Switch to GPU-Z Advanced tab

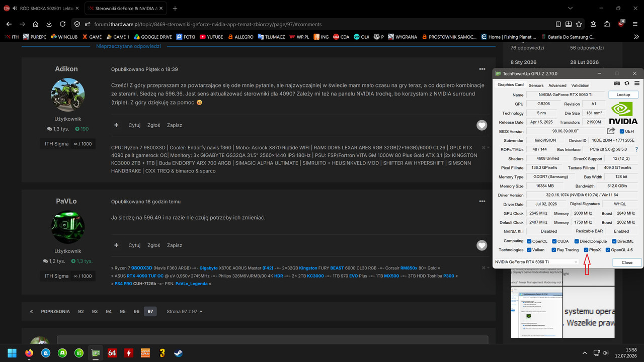coord(557,85)
